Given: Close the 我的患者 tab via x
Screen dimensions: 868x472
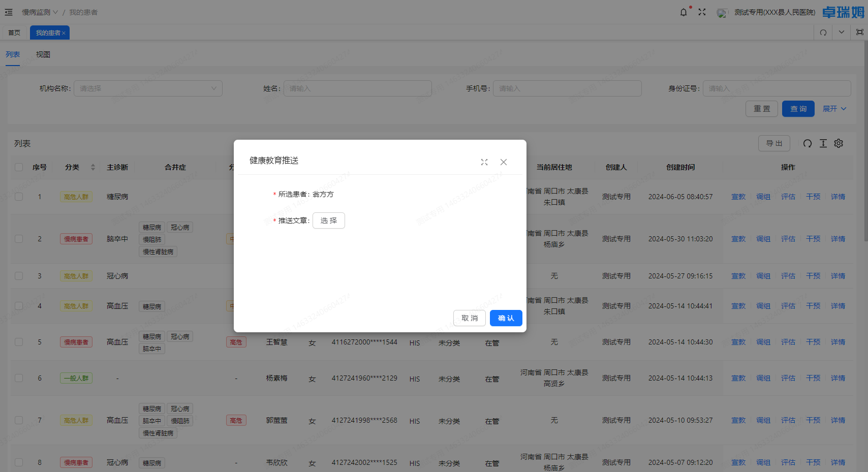Looking at the screenshot, I should coord(64,33).
